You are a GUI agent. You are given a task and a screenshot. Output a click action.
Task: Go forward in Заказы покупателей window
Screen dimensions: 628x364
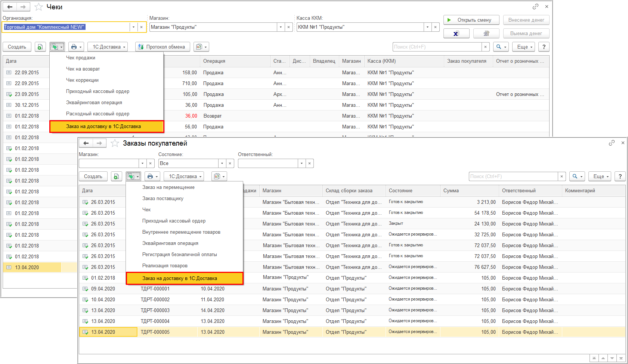click(x=99, y=143)
